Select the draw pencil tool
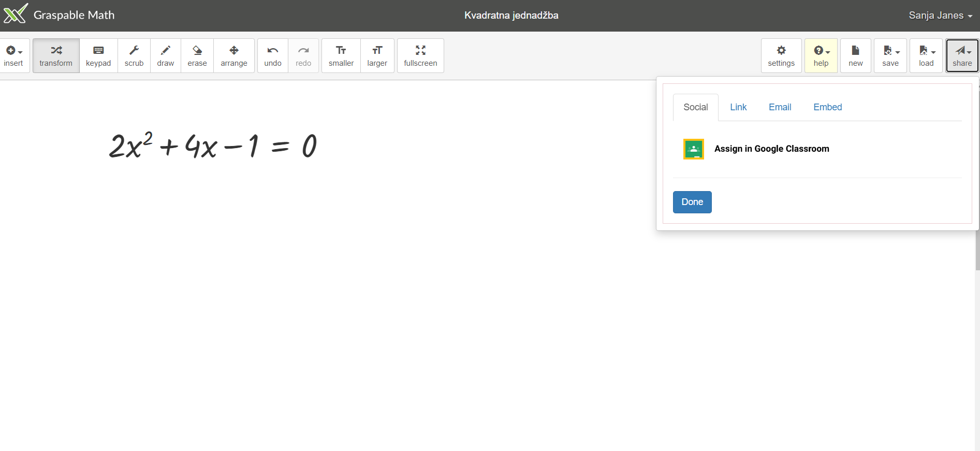This screenshot has height=451, width=980. point(166,56)
